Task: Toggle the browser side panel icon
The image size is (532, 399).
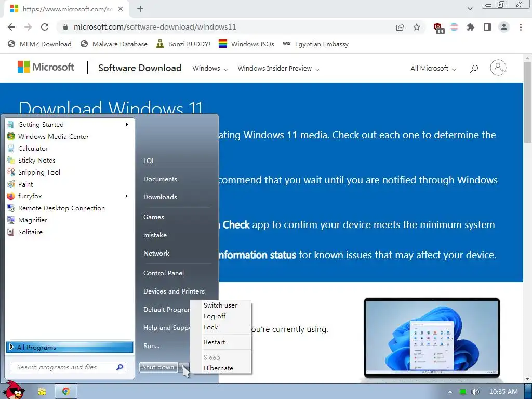Action: pos(487,27)
